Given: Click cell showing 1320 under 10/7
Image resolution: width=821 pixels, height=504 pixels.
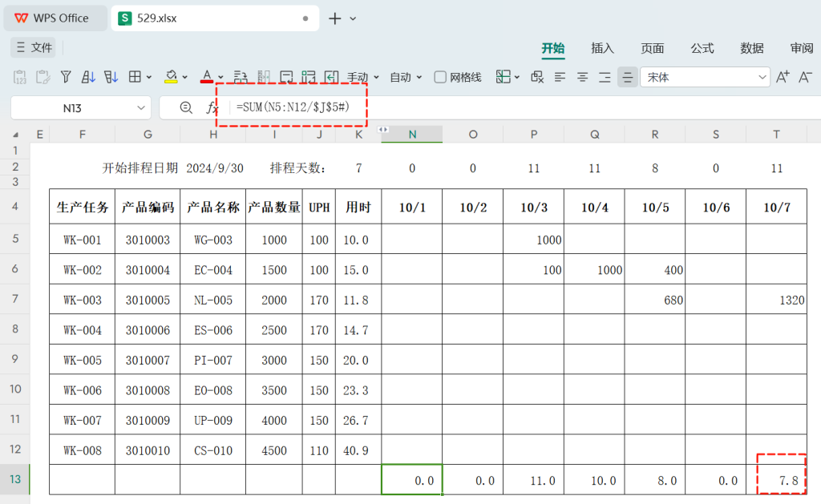Looking at the screenshot, I should click(x=776, y=300).
